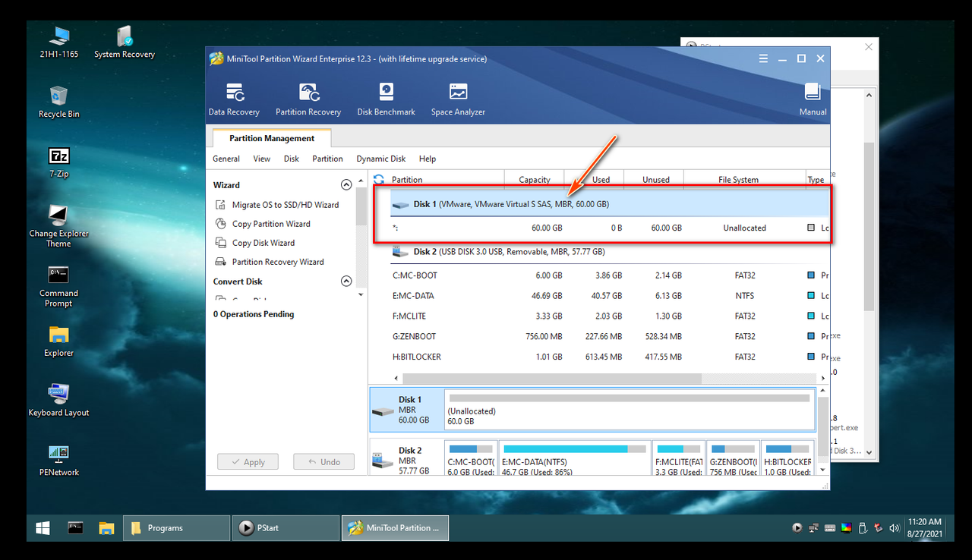Select the Partition Management tab
Screen dimensions: 972x560
coord(272,138)
